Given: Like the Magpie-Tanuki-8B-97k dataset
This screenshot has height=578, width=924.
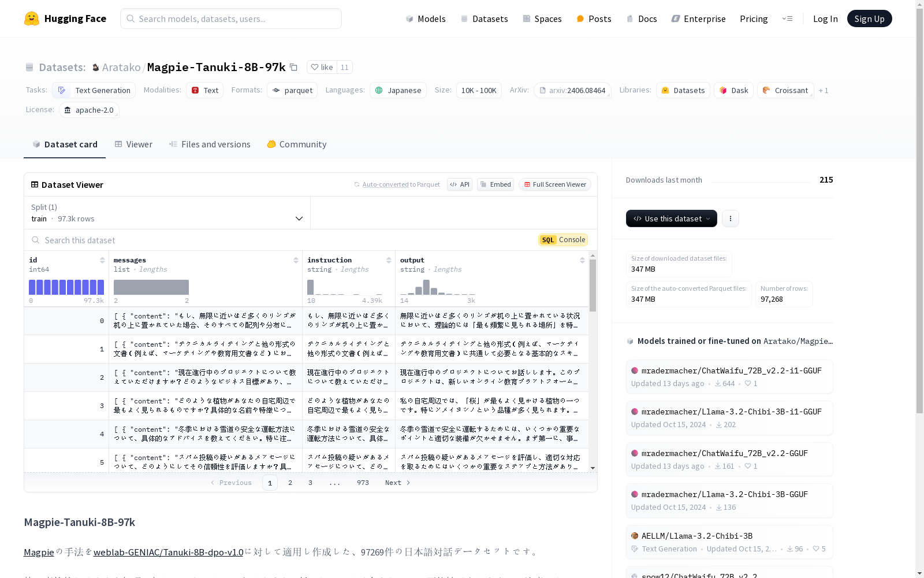Looking at the screenshot, I should [x=322, y=67].
